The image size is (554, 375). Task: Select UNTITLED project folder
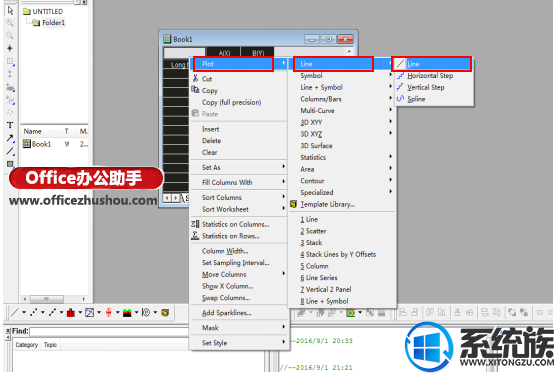point(43,11)
